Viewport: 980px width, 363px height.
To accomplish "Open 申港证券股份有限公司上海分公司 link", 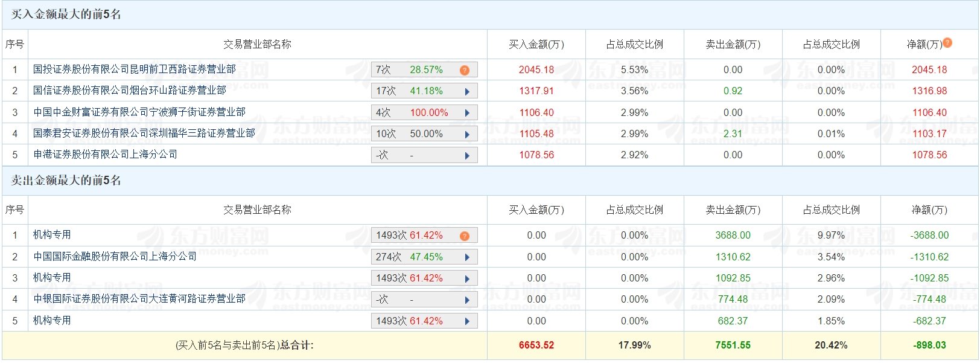I will pos(105,155).
